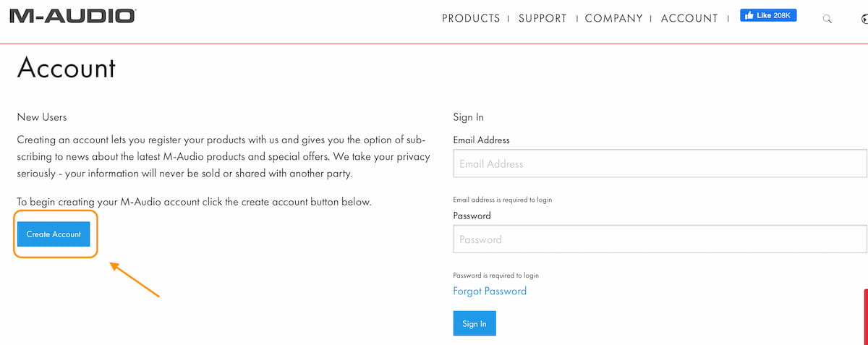Click 'Email address is required to login' message
The width and height of the screenshot is (868, 345).
tap(503, 200)
